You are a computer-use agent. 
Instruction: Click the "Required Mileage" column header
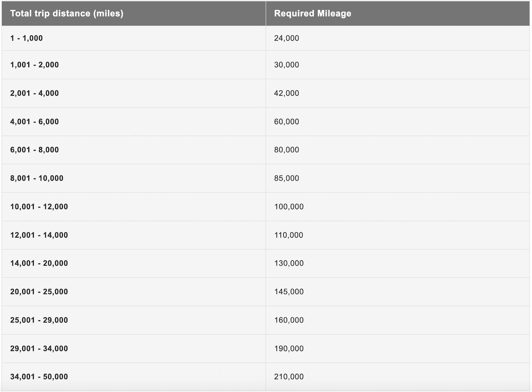point(313,13)
